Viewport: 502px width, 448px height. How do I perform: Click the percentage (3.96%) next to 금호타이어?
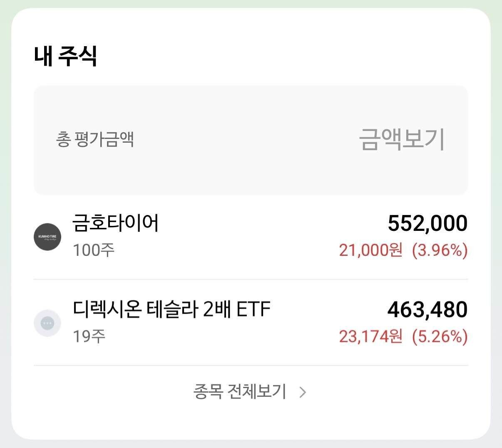(440, 250)
